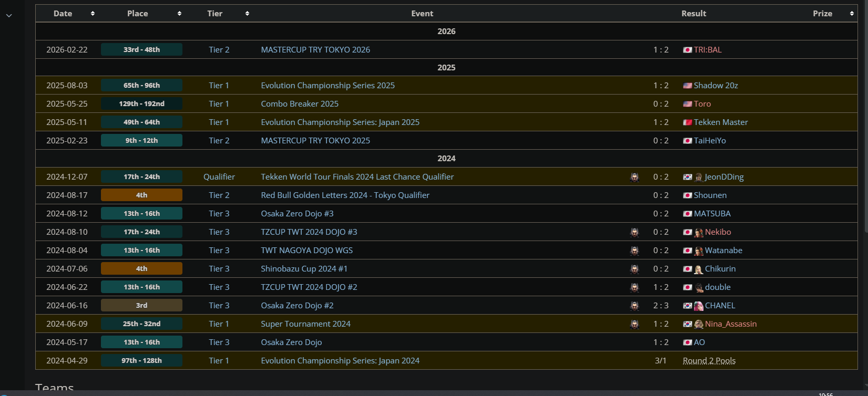Click the Round 2 Pools result text
This screenshot has height=396, width=868.
[x=709, y=361]
